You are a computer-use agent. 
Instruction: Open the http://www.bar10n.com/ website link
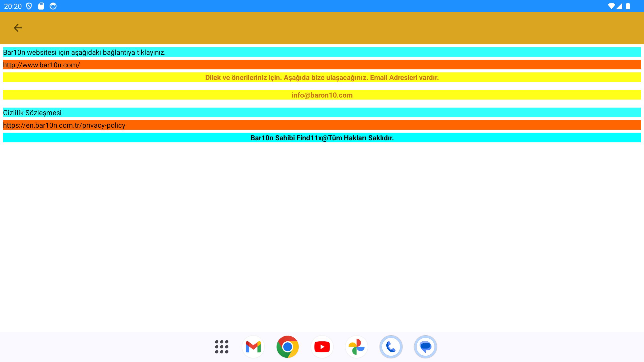click(322, 65)
